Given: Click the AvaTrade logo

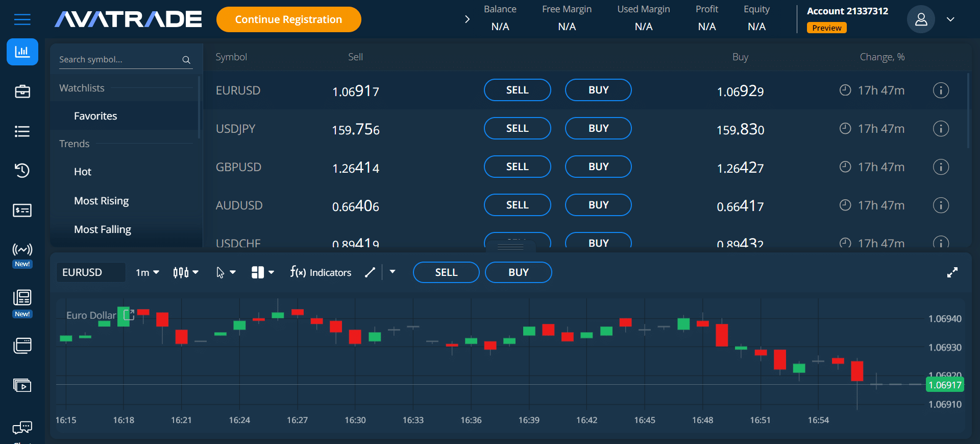Looking at the screenshot, I should [128, 19].
